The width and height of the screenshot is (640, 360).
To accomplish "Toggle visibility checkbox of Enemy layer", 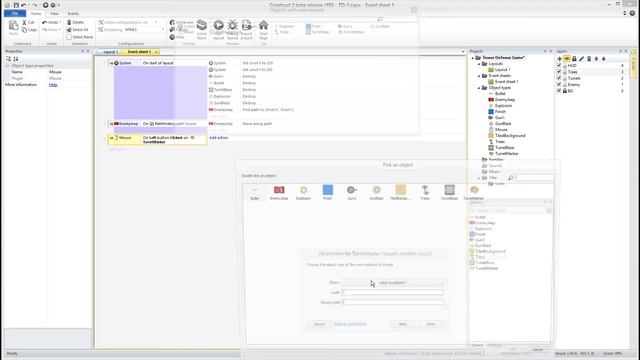I will tap(559, 84).
